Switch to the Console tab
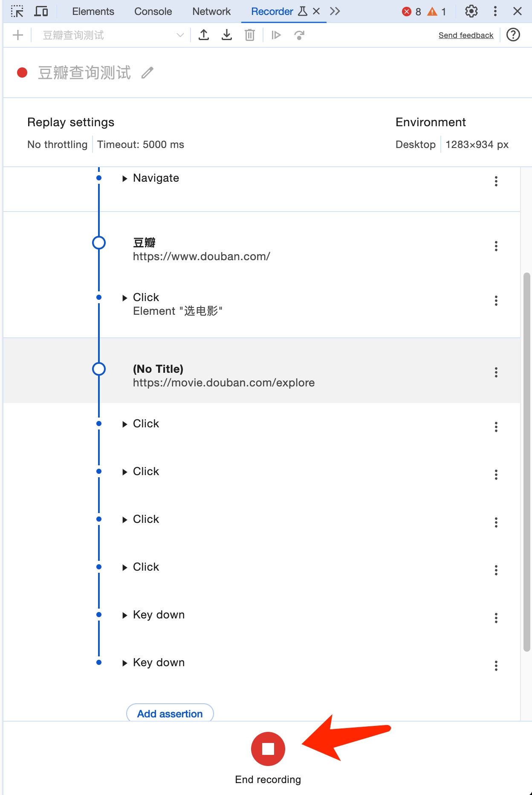This screenshot has width=532, height=795. click(153, 12)
